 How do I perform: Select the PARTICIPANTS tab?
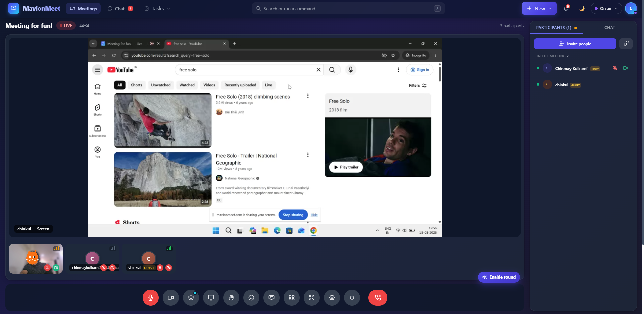coord(556,28)
